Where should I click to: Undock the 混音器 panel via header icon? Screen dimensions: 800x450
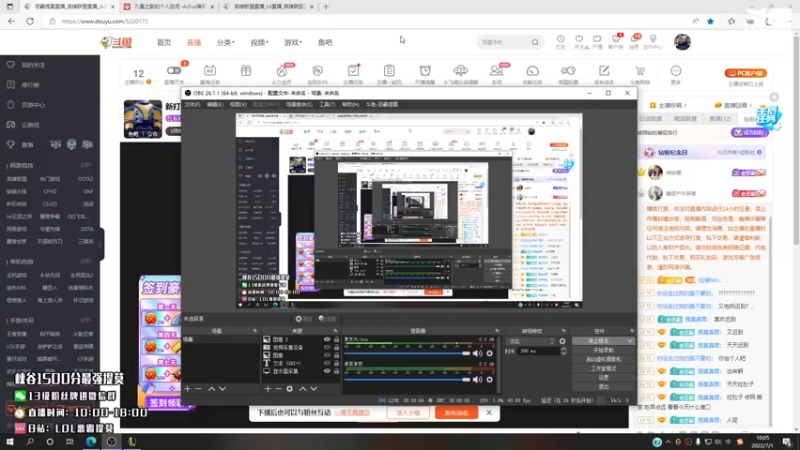(x=497, y=331)
